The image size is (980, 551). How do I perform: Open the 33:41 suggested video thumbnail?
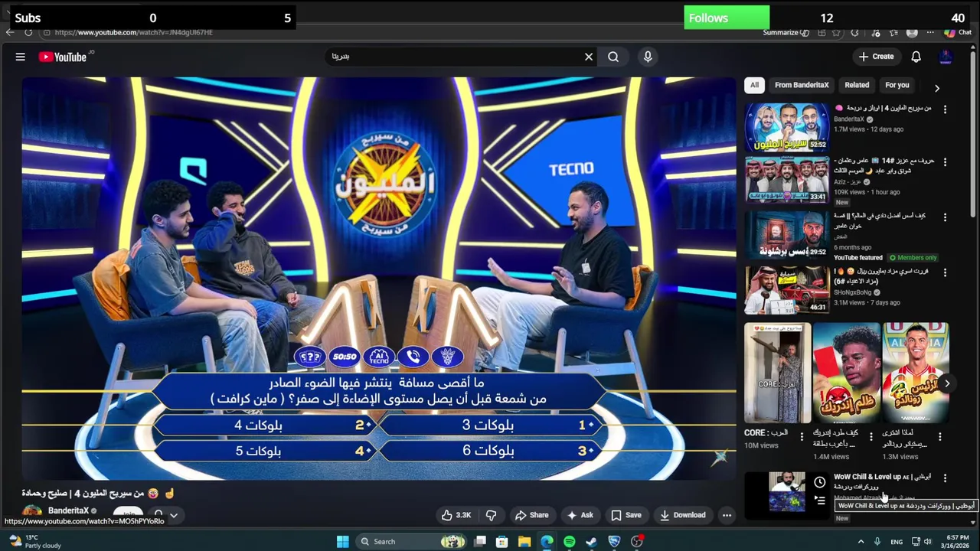(787, 180)
